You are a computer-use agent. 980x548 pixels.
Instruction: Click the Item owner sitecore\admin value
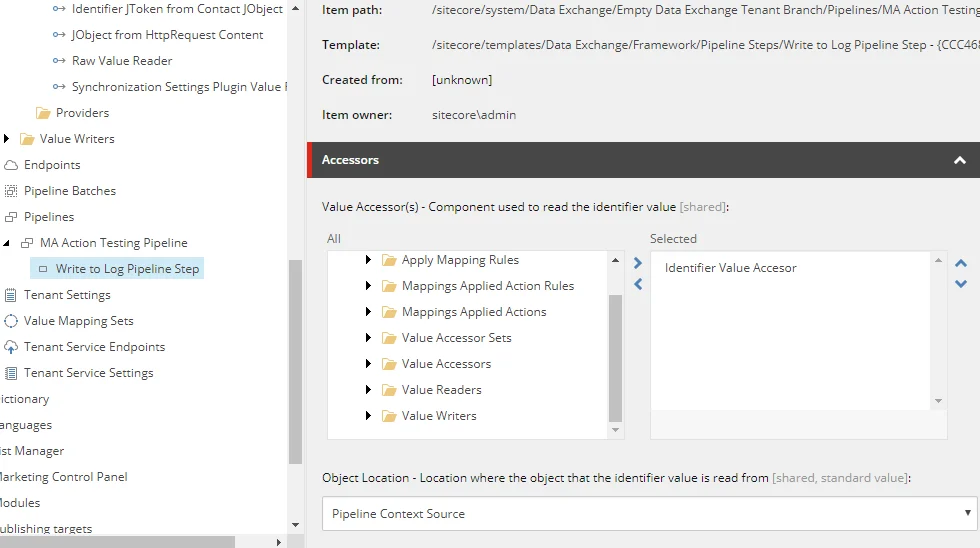pos(474,115)
